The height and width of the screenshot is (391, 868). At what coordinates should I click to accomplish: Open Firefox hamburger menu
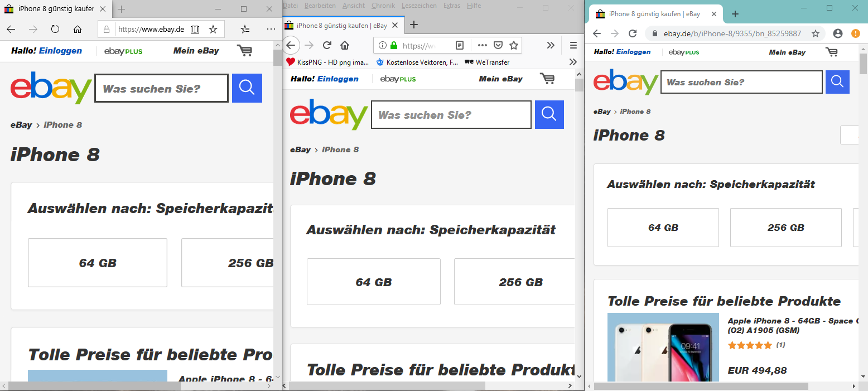(x=573, y=45)
